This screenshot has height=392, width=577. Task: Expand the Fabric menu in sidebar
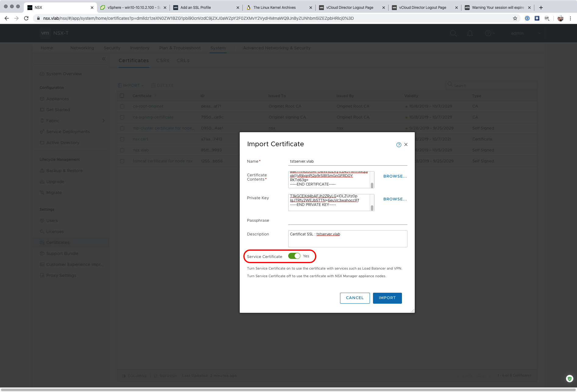coord(103,121)
